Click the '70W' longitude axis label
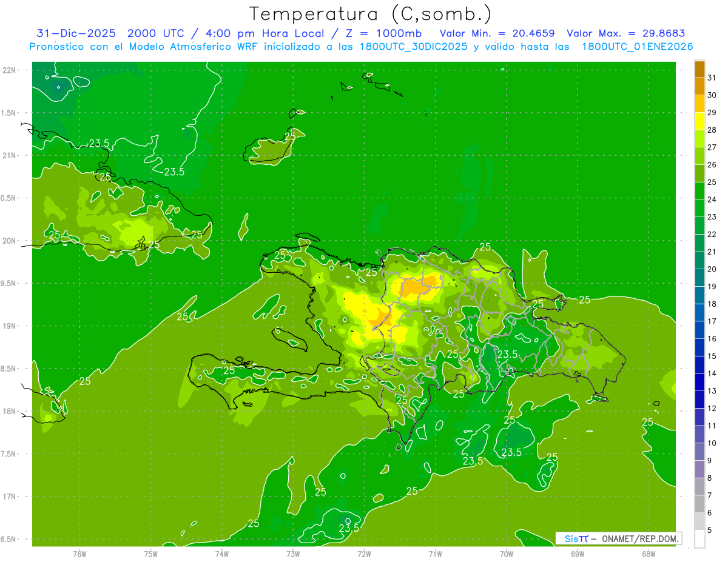 (506, 554)
